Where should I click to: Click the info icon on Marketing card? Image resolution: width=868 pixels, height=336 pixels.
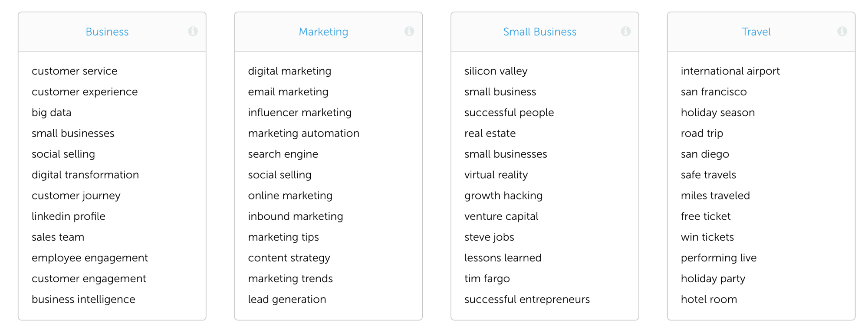pos(409,31)
